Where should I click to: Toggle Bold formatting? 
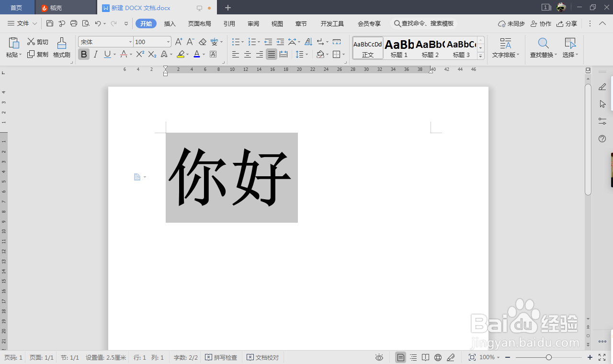(84, 55)
